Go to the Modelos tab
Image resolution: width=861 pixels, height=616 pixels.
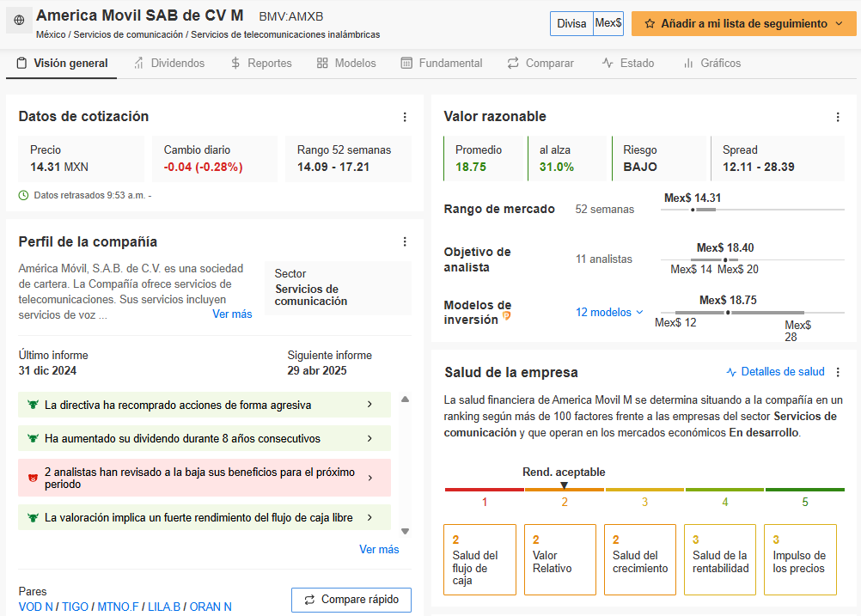pyautogui.click(x=346, y=63)
